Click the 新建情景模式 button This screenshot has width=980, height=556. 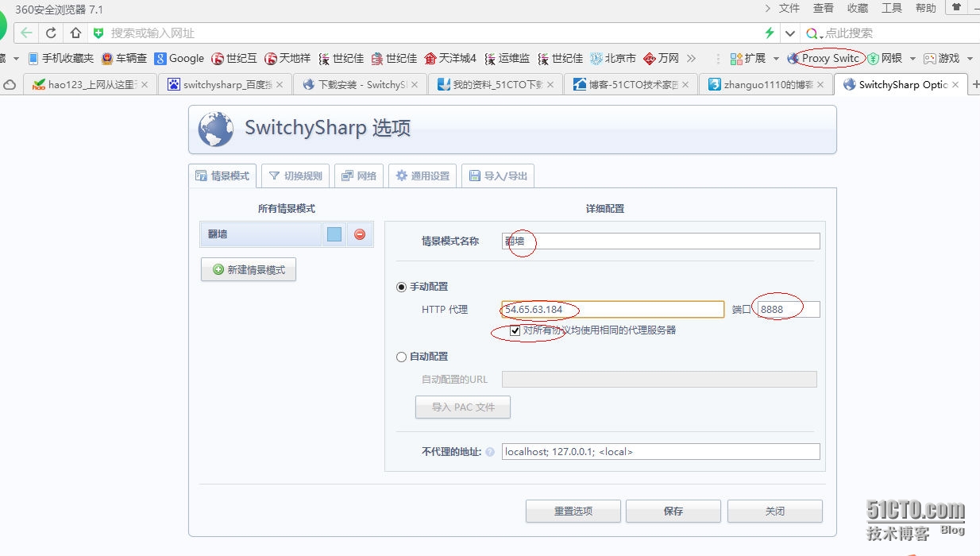click(x=249, y=270)
